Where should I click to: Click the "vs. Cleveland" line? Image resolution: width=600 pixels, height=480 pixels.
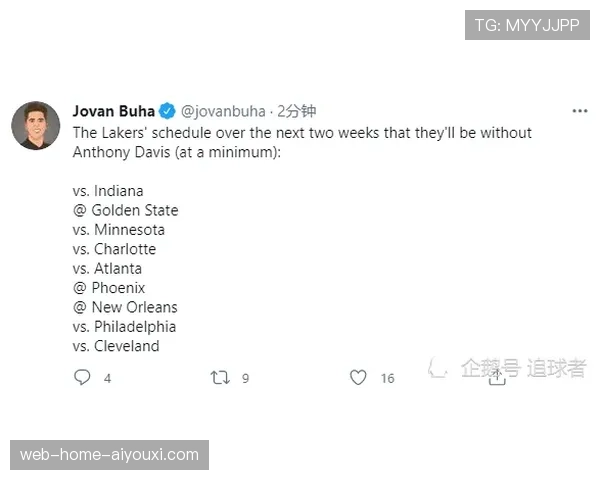coord(116,346)
